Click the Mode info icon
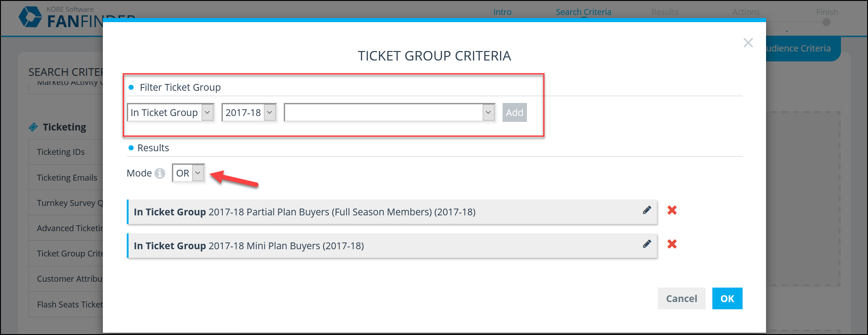Viewport: 868px width, 335px height. coord(160,173)
